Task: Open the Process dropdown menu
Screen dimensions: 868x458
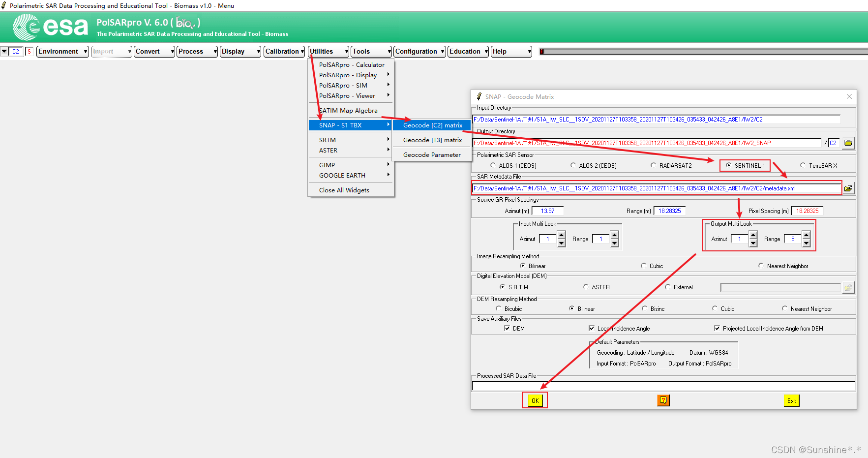Action: pos(197,52)
